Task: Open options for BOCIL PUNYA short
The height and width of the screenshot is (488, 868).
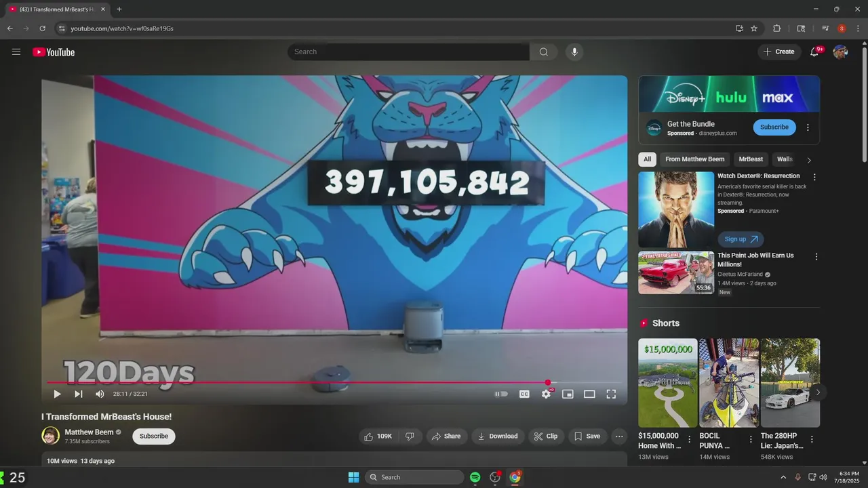Action: [751, 440]
